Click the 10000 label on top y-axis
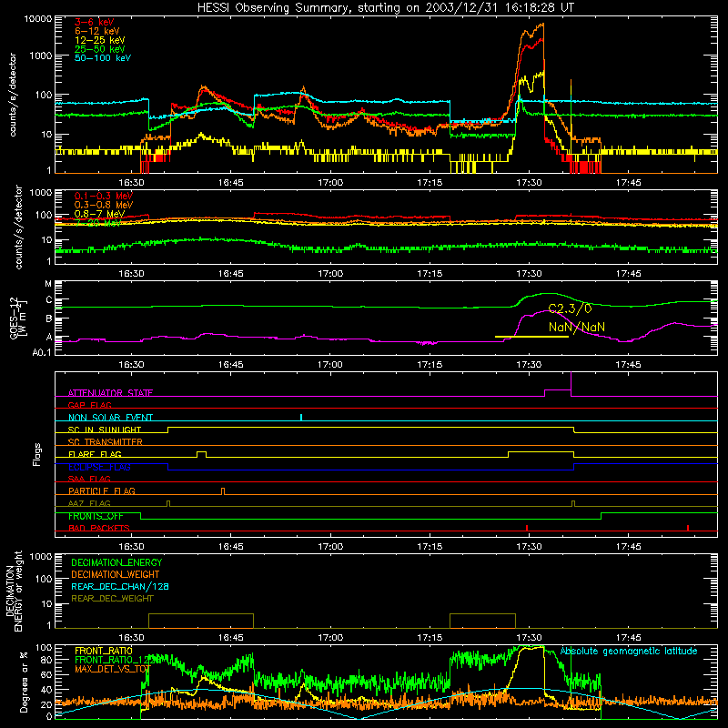This screenshot has width=728, height=728. (38, 19)
